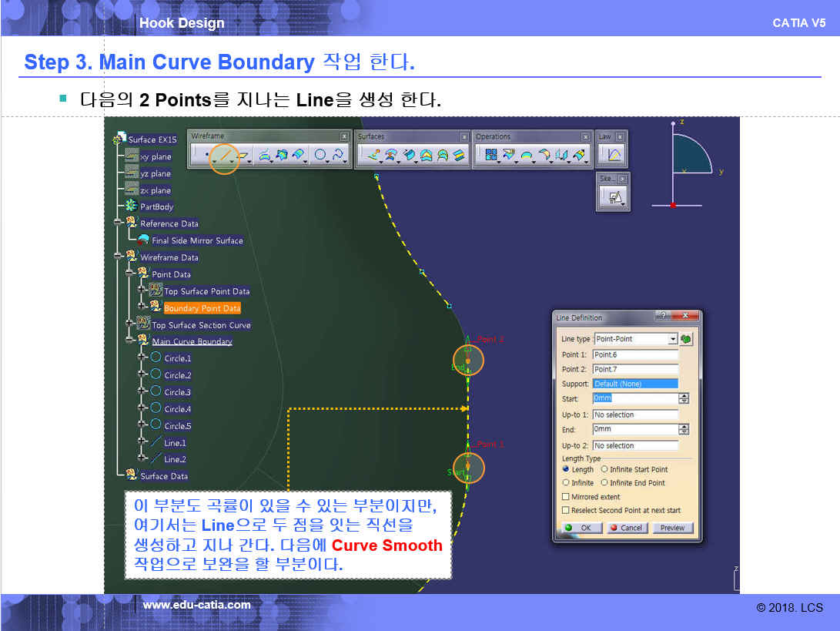The width and height of the screenshot is (840, 631).
Task: Click the Preview button
Action: click(x=672, y=528)
